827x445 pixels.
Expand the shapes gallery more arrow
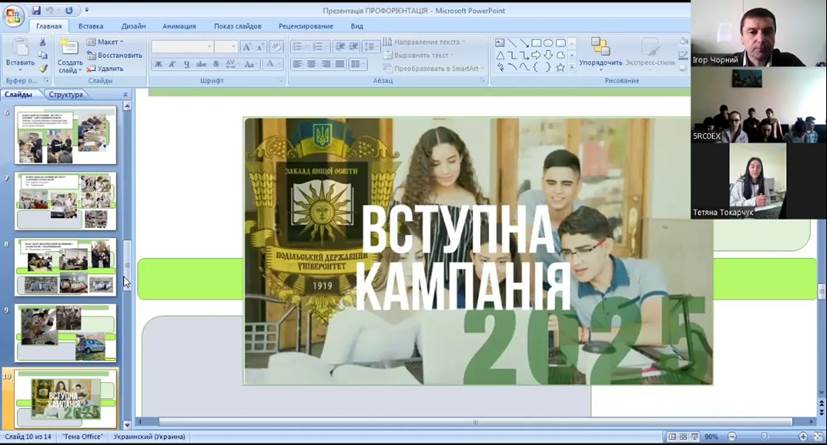(x=574, y=68)
